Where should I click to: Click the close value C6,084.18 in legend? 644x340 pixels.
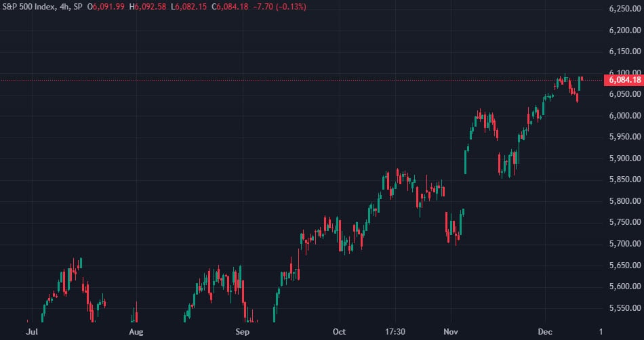[x=230, y=7]
